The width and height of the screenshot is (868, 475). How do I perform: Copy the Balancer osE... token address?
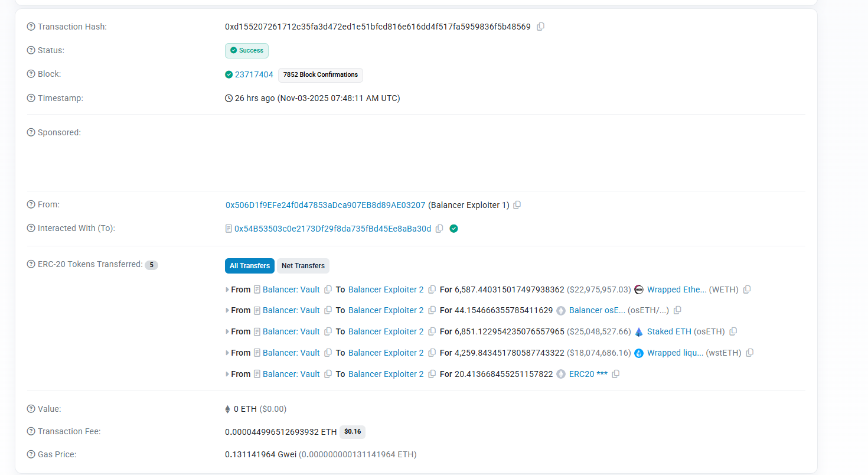(677, 310)
